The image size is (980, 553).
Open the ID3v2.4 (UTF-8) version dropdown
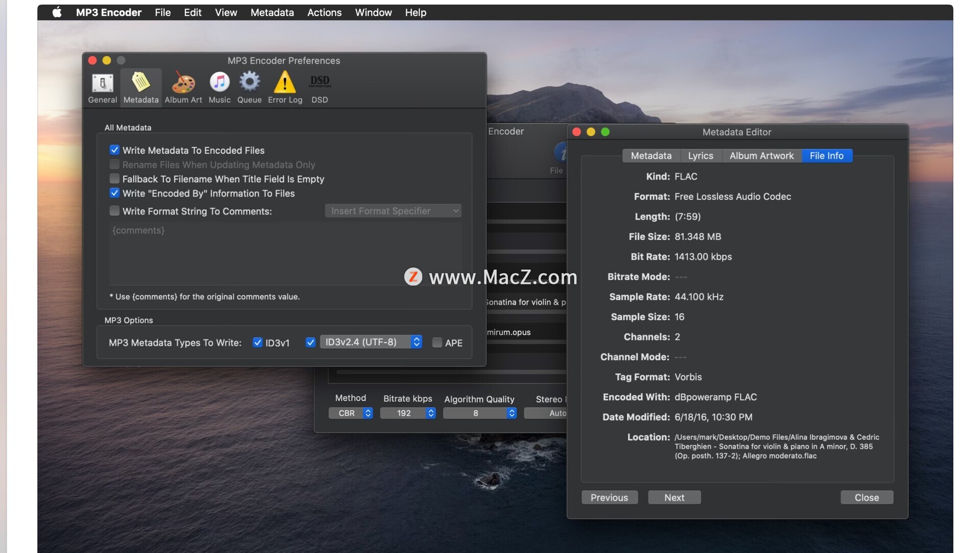[x=371, y=342]
